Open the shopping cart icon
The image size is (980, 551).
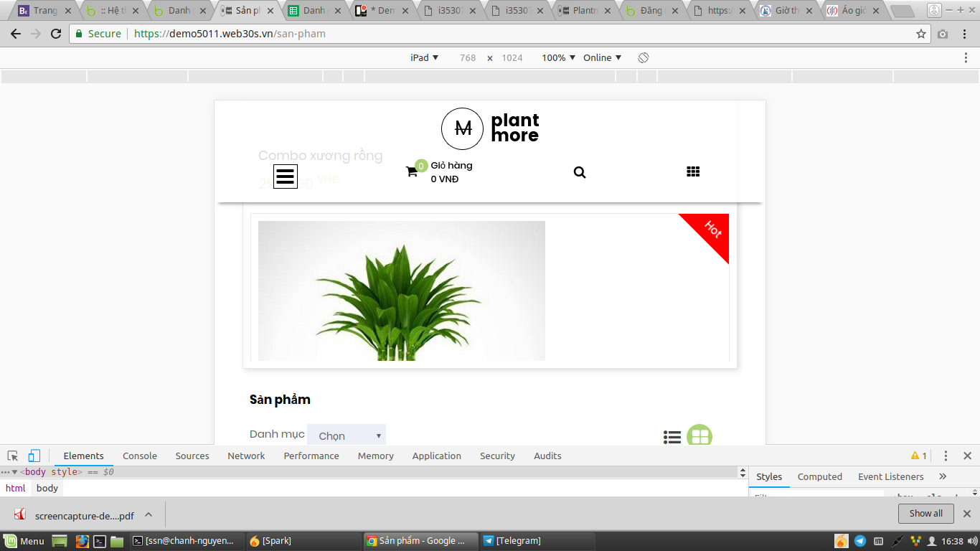click(412, 172)
